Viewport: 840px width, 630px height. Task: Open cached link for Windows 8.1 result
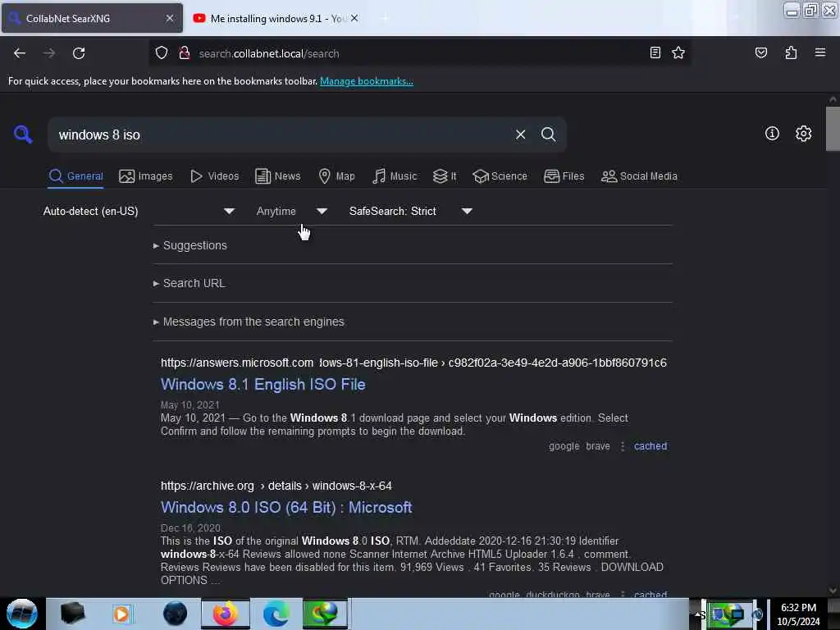click(x=651, y=446)
